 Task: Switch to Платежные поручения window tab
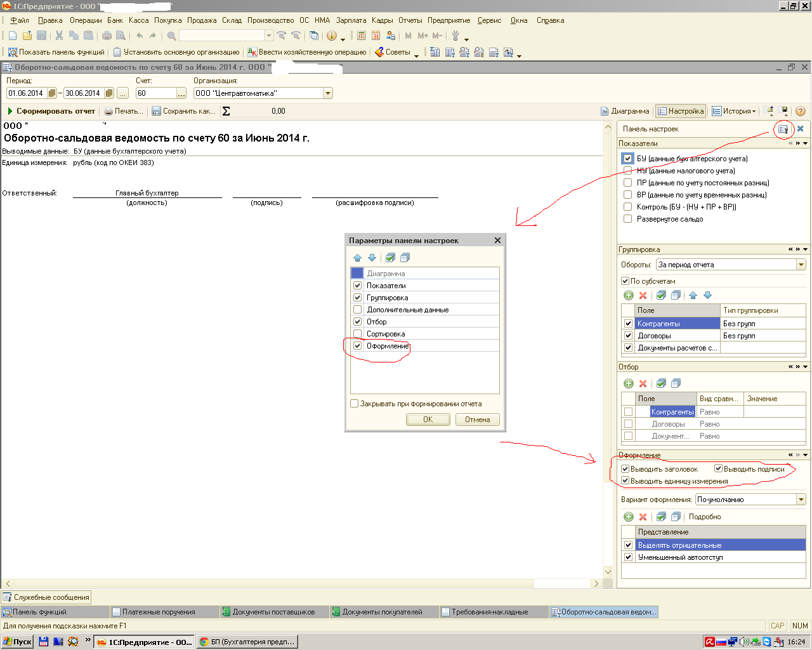(159, 612)
